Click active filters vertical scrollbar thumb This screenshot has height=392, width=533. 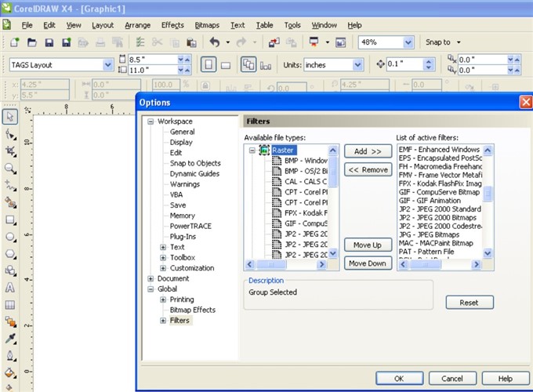488,194
